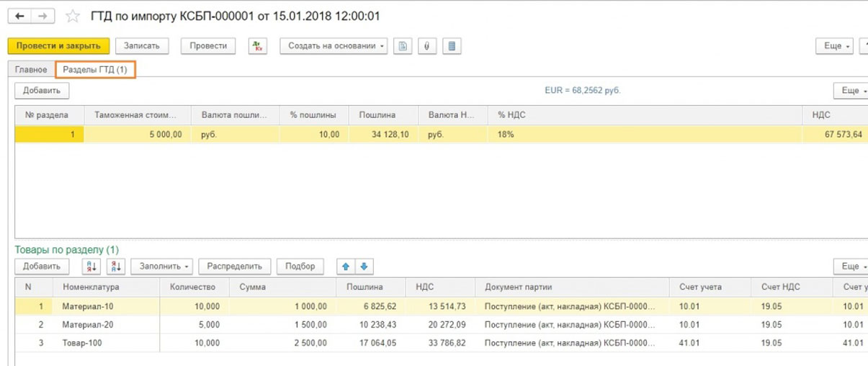The image size is (868, 366).
Task: Move goods row up with blue arrow
Action: 346,267
